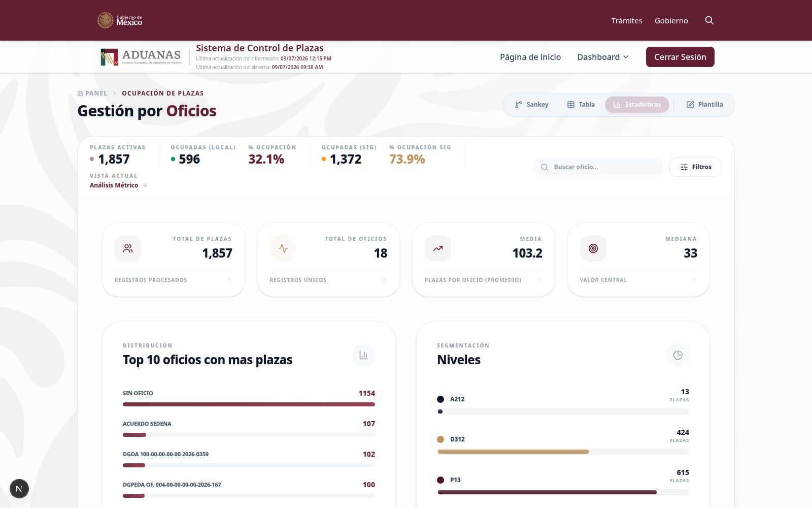This screenshot has height=508, width=812.
Task: Open the Trámites menu item
Action: pos(627,21)
